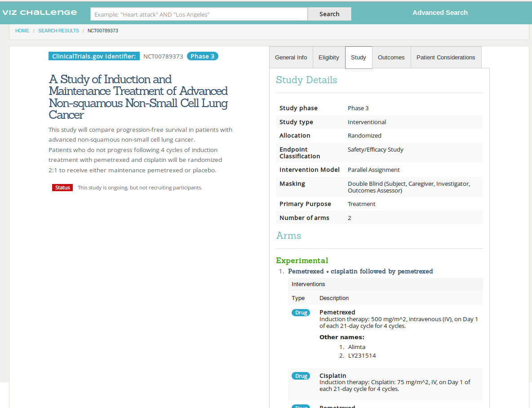
Task: Click the 'Alimta' other name
Action: coord(357,347)
